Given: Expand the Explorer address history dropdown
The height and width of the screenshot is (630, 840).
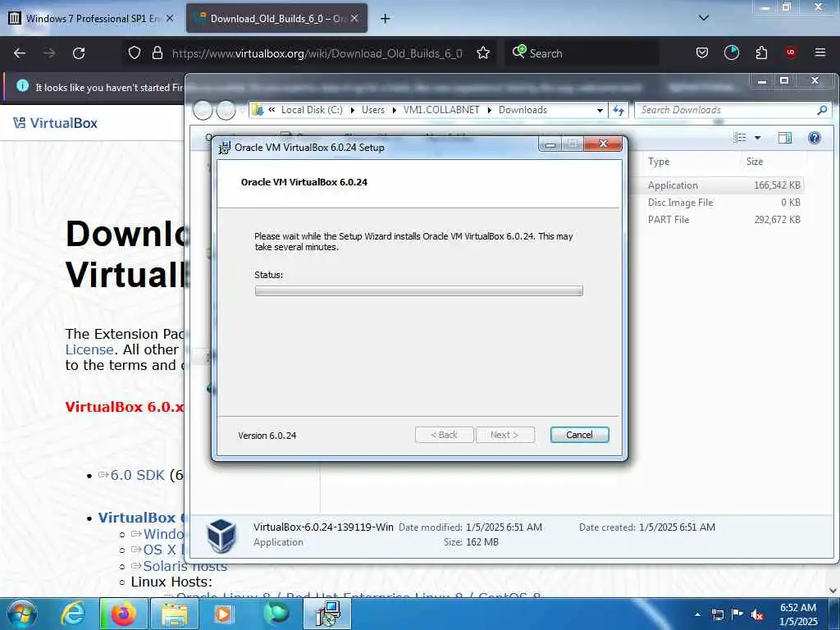Looking at the screenshot, I should [x=600, y=111].
